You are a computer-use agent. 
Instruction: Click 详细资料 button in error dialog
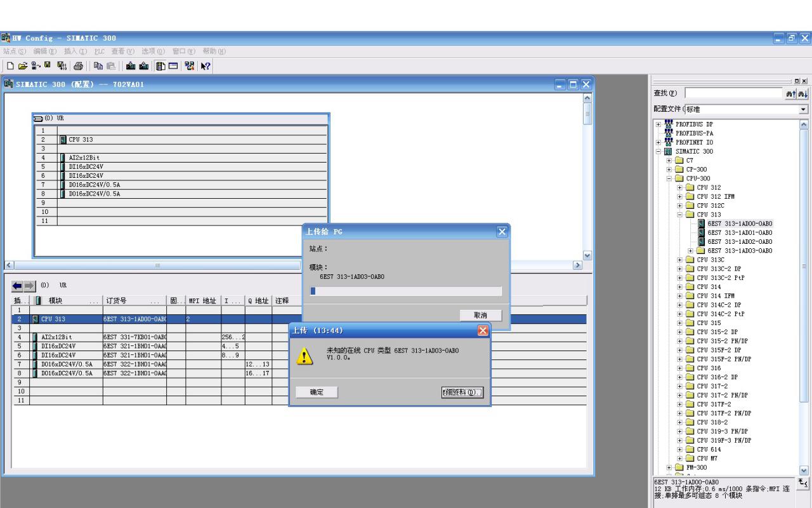[462, 392]
